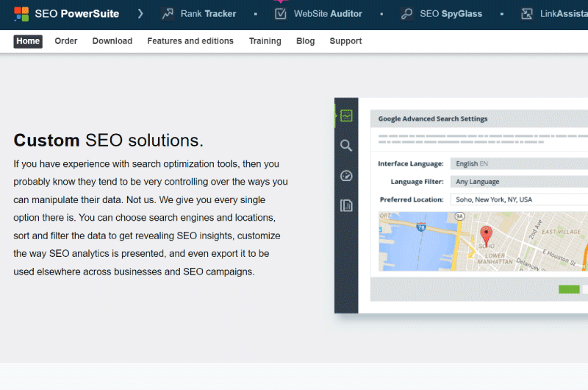The width and height of the screenshot is (588, 390).
Task: Click the 'Preferred Location:' label
Action: point(412,199)
